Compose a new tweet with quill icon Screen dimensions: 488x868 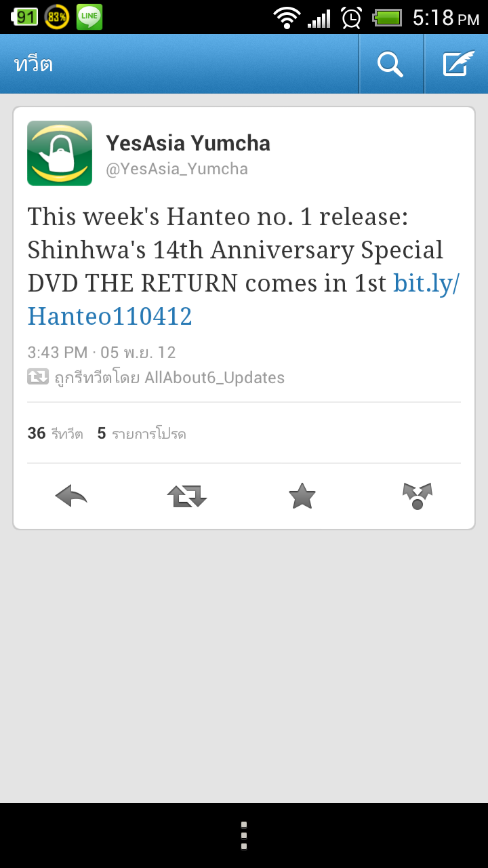tap(457, 64)
